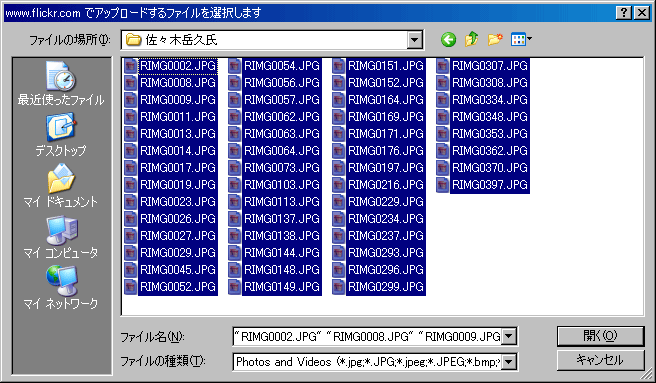The width and height of the screenshot is (656, 383).
Task: Click the file icon of RIMG0063.JPG
Action: 235,134
